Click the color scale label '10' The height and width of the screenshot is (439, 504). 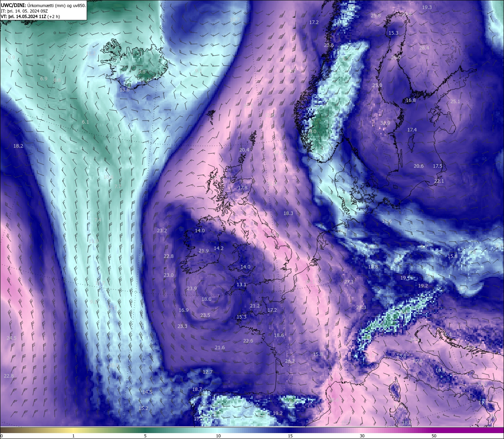pos(218,436)
